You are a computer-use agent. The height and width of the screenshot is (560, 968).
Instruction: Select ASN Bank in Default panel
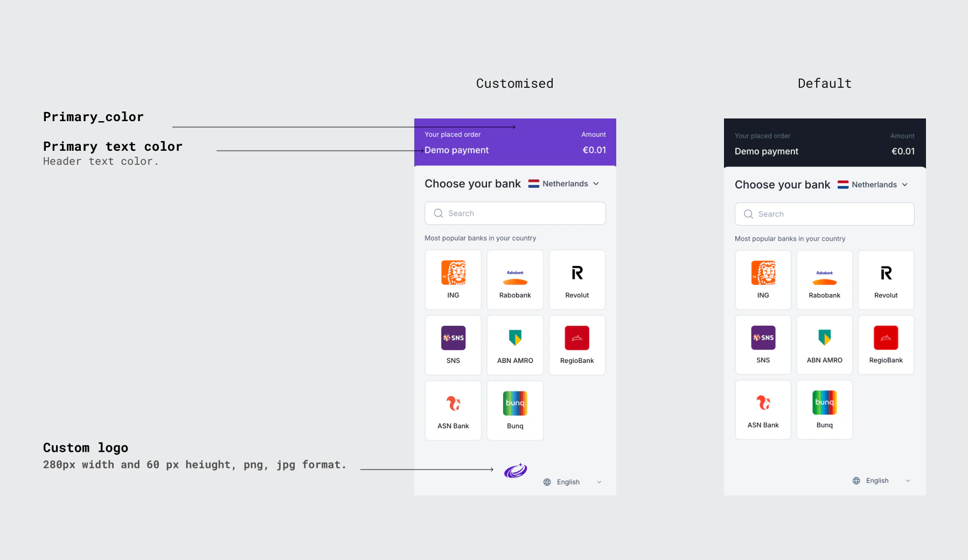coord(763,410)
